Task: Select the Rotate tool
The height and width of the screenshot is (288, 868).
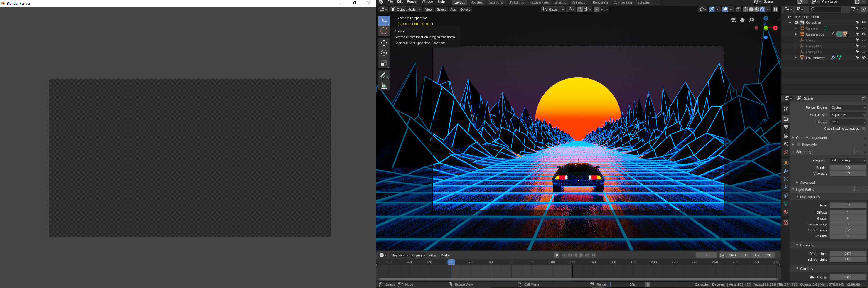Action: pyautogui.click(x=384, y=53)
